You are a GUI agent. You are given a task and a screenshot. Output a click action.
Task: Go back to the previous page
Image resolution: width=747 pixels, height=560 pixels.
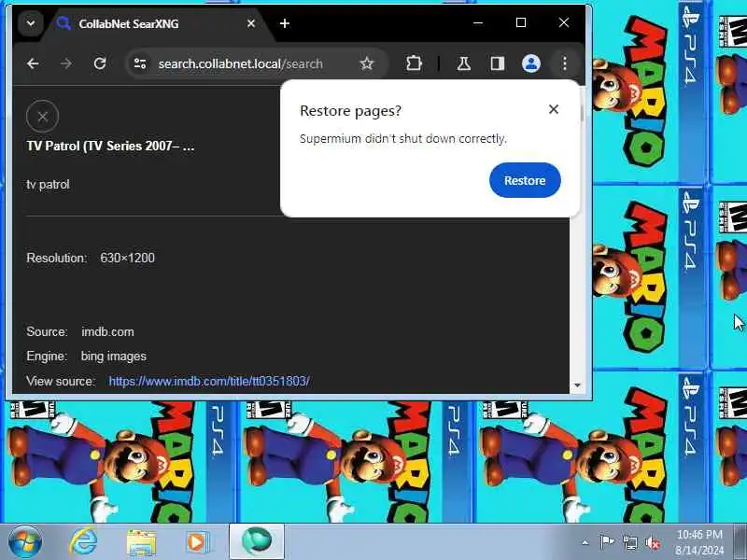(x=33, y=63)
